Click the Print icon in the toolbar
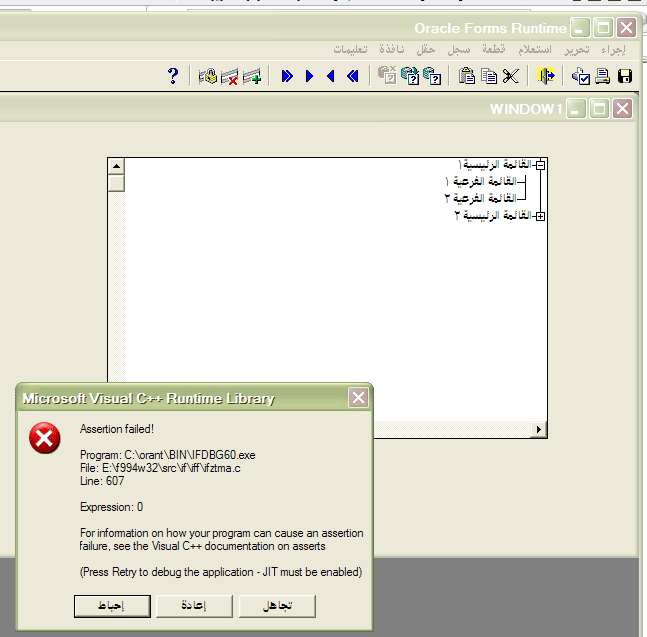 (x=603, y=76)
